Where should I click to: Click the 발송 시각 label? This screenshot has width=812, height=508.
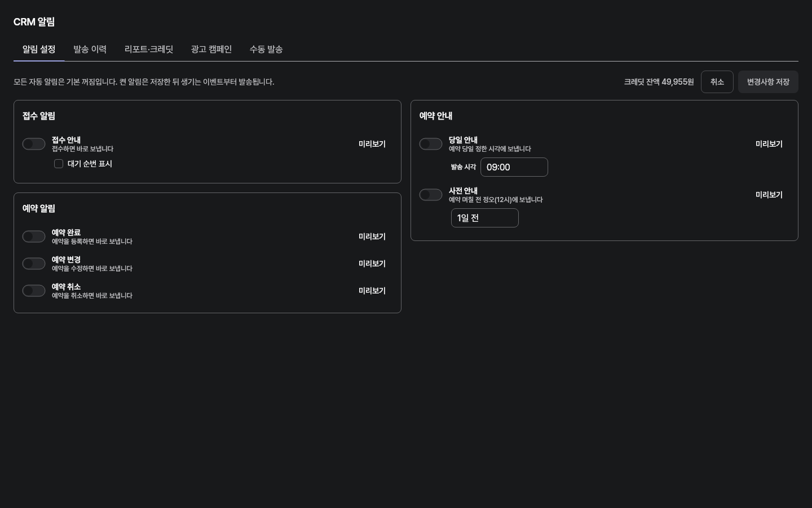point(464,167)
